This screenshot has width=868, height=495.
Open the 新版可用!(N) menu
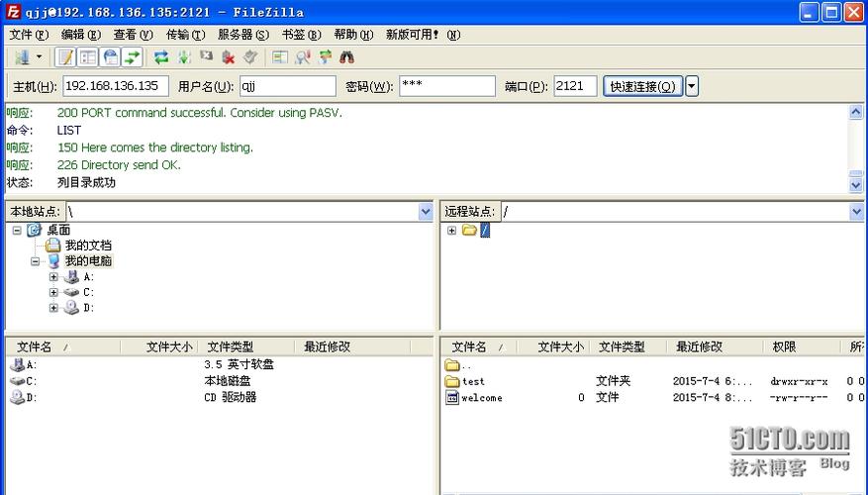(x=423, y=35)
